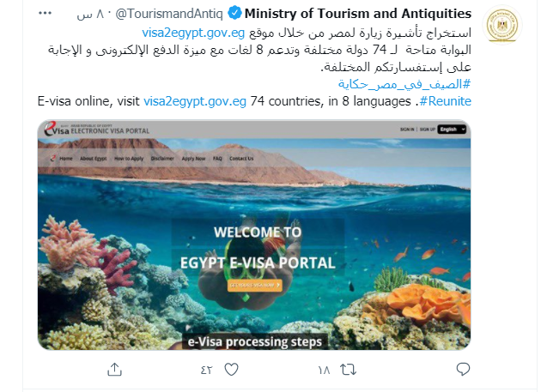This screenshot has width=541, height=392.
Task: Open the #Reunite hashtag
Action: tap(446, 101)
